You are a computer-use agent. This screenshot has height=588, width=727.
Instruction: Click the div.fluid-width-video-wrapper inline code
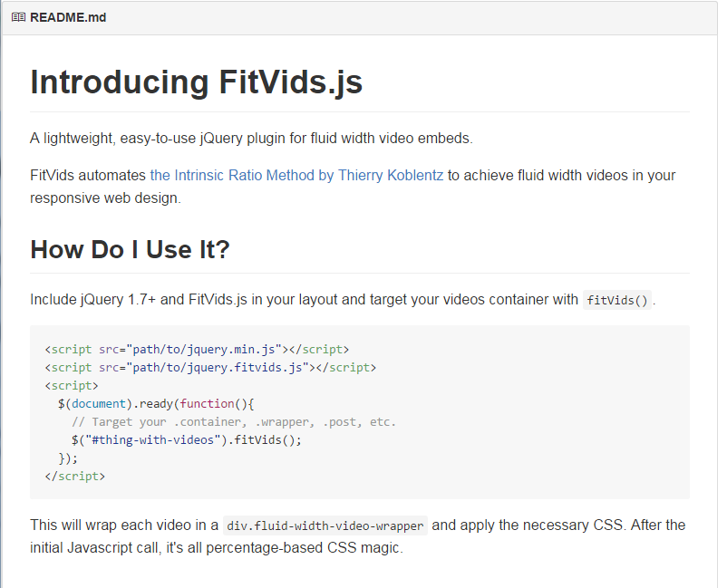click(325, 525)
